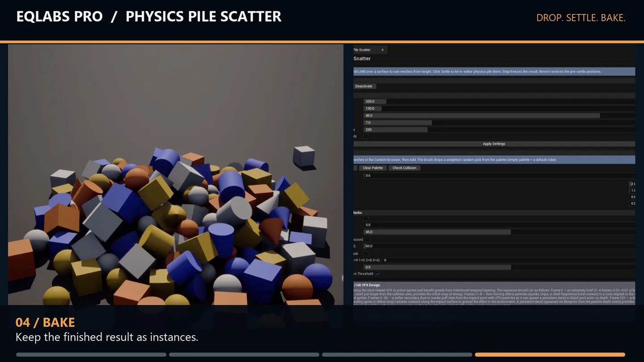644x362 pixels.
Task: Click the Check Collision button
Action: click(404, 168)
